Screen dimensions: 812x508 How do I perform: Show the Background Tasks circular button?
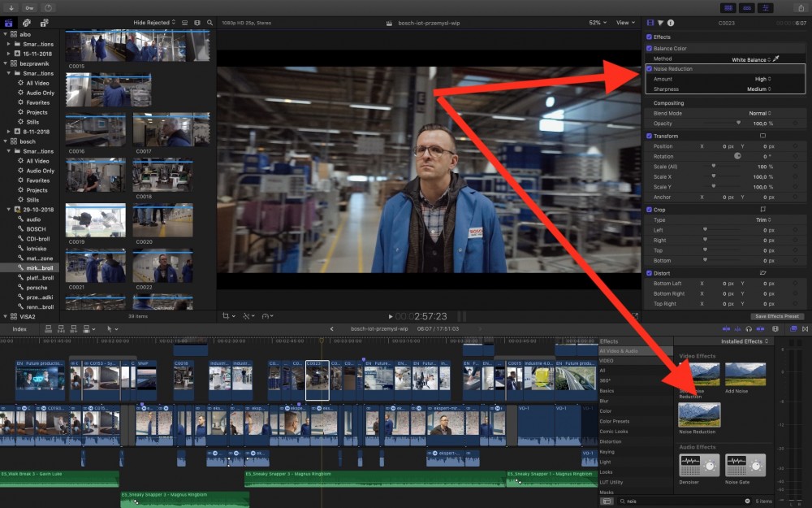[48, 8]
